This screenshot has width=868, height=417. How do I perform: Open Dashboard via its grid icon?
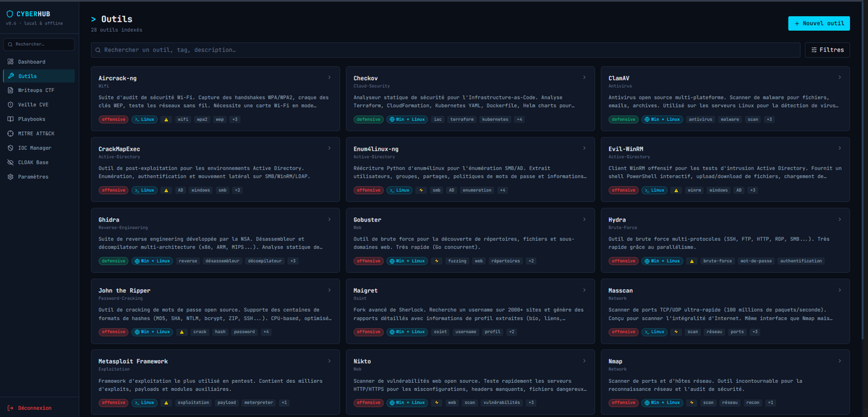tap(11, 62)
